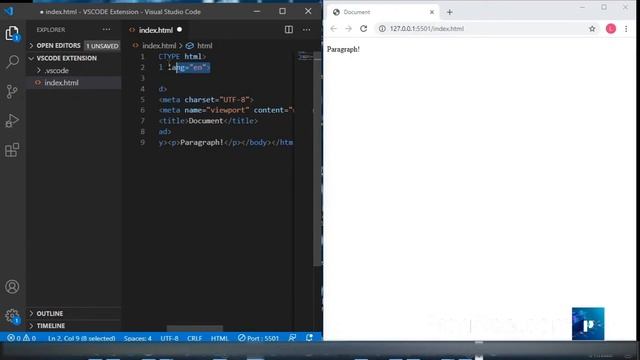Image resolution: width=640 pixels, height=360 pixels.
Task: Open a new Chrome tab
Action: 449,12
